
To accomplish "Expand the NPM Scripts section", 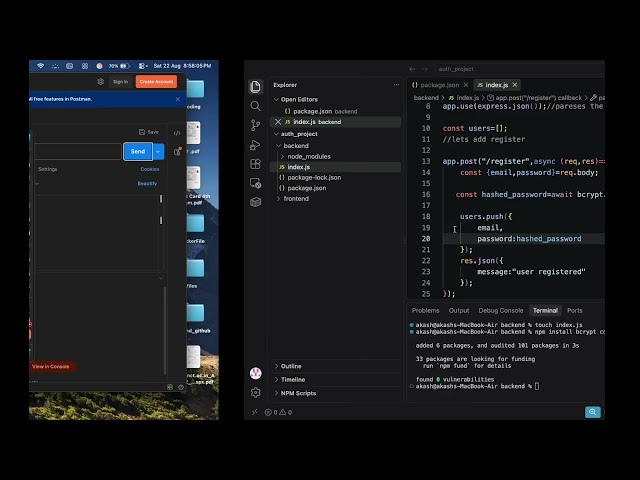I will [x=295, y=393].
